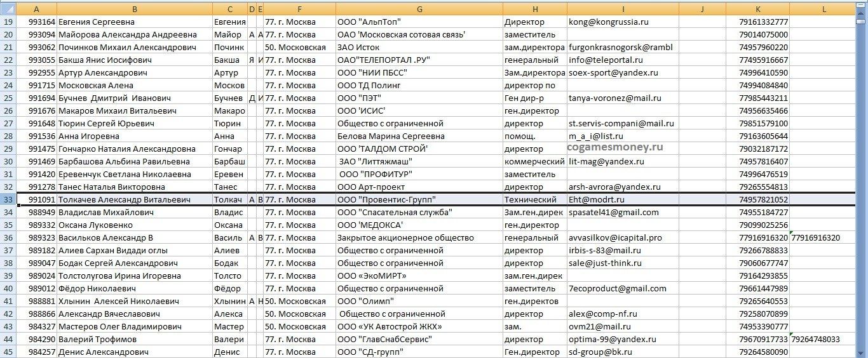Click cell with 'Евгения Сергеевна'
Screen dimensions: 868x358
(135, 22)
